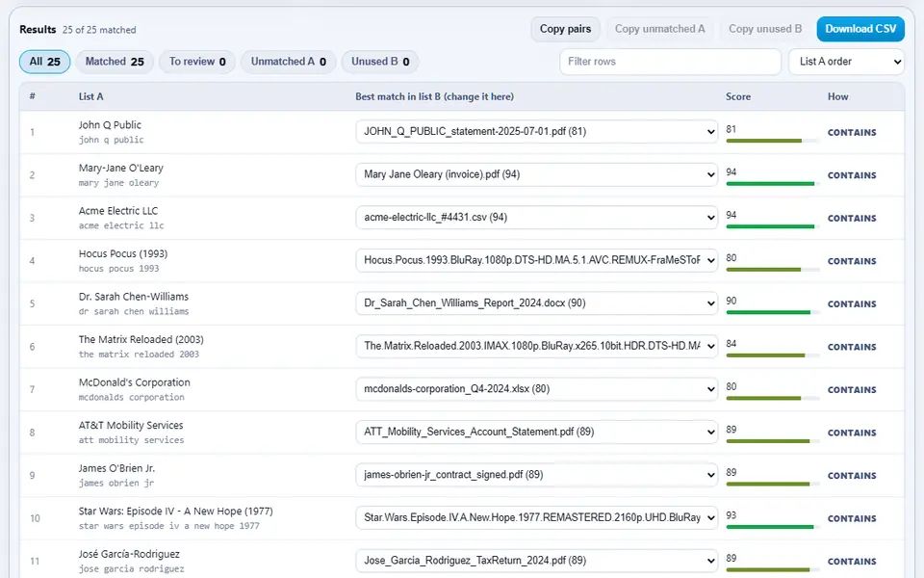Screen dimensions: 924x578
Task: Click the Score column header
Action: coord(738,96)
